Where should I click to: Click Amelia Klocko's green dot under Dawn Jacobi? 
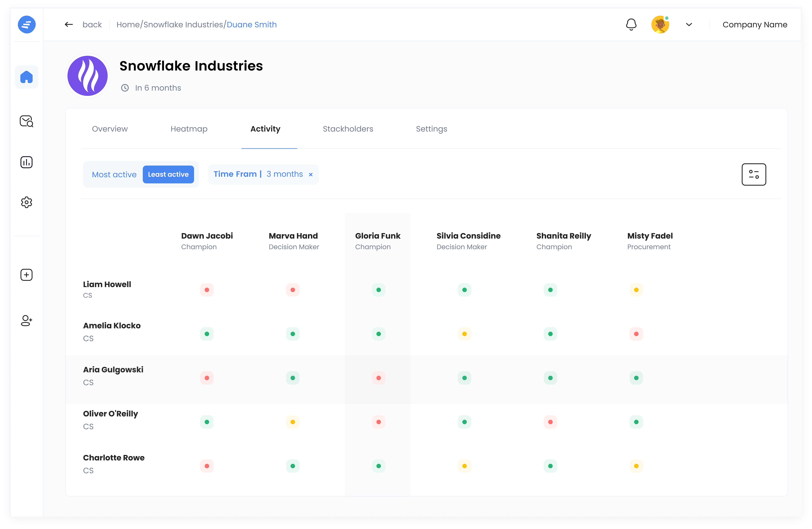coord(207,334)
